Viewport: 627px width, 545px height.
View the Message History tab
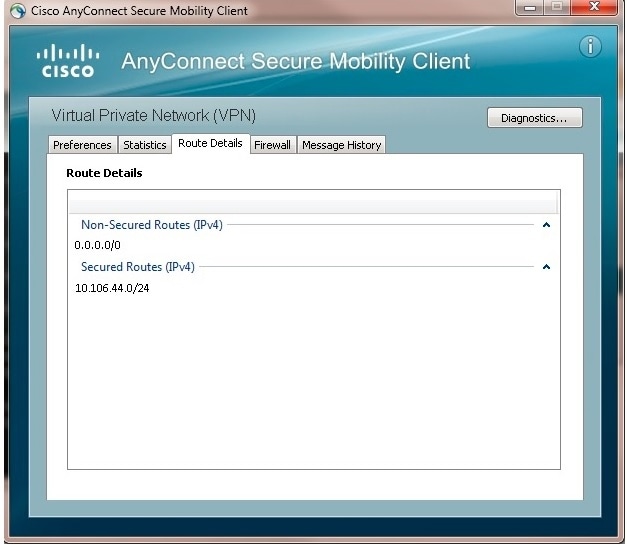pos(341,145)
